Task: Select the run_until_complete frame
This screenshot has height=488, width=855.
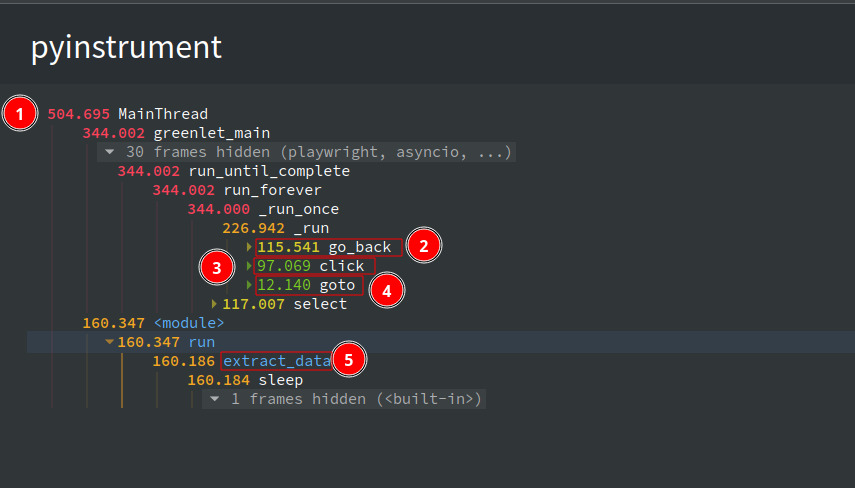Action: click(x=234, y=171)
